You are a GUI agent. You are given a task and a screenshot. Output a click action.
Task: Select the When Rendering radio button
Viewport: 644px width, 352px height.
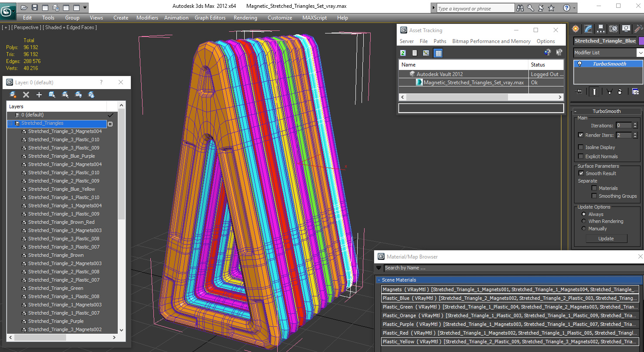click(x=584, y=221)
